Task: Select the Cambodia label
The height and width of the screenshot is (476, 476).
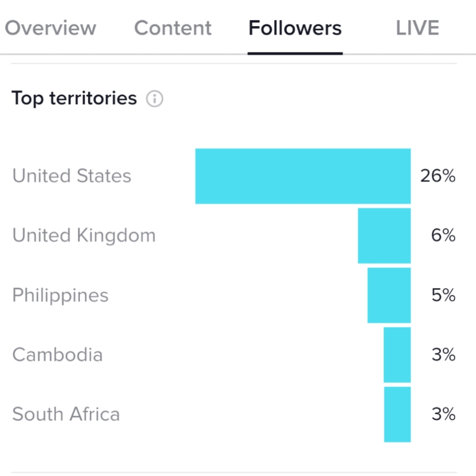Action: point(57,354)
